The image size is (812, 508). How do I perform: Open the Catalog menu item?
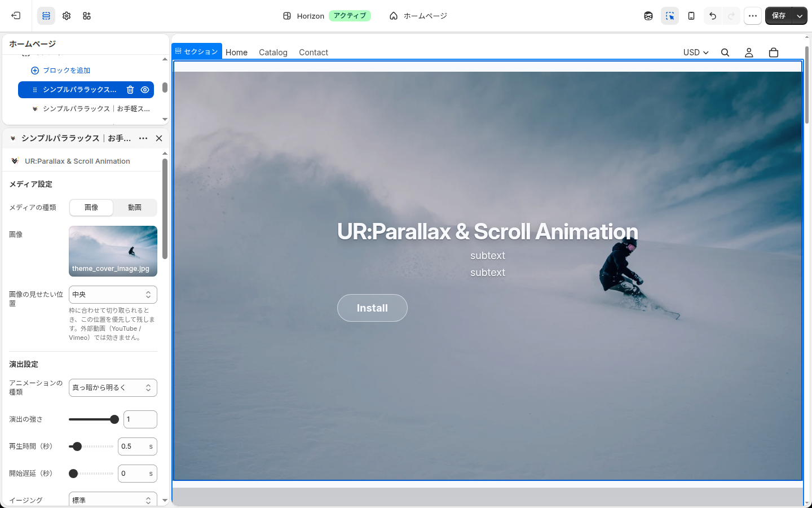(273, 52)
